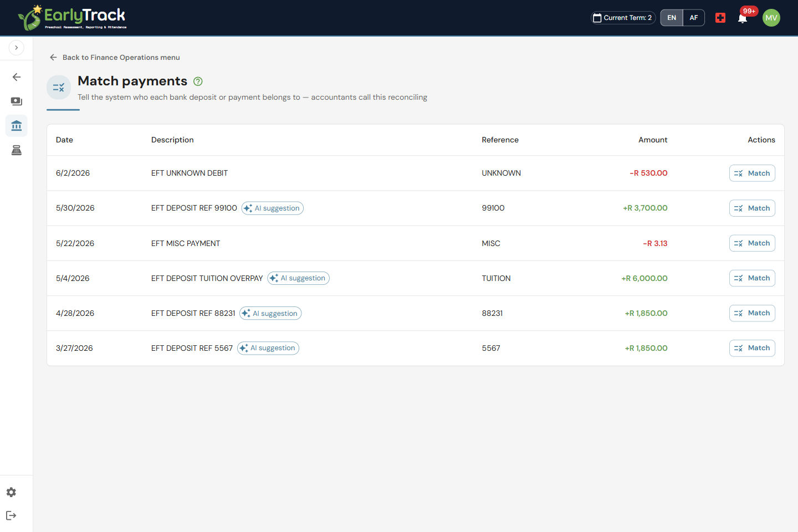
Task: Switch language to AF
Action: click(694, 18)
